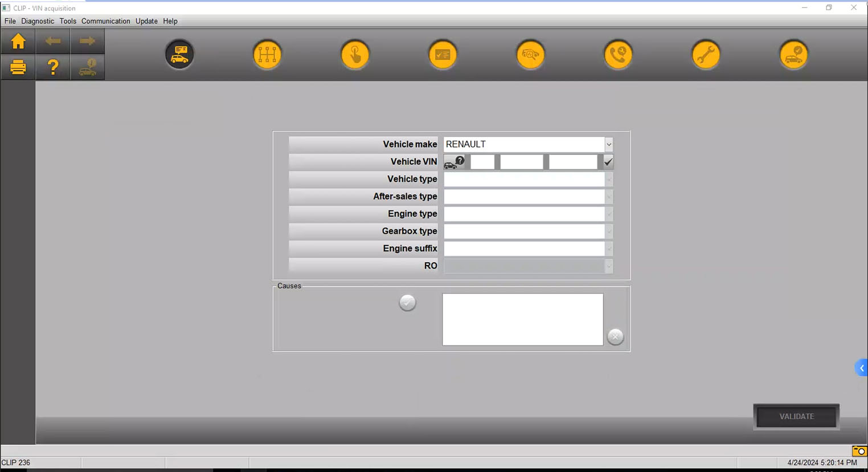
Task: Click the Engine suffix label
Action: click(x=410, y=249)
